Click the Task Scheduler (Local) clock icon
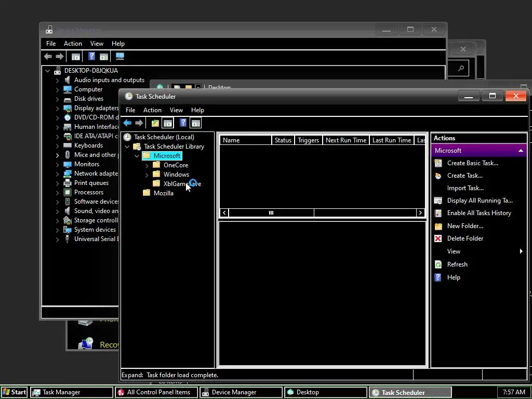Image resolution: width=532 pixels, height=399 pixels. 127,137
